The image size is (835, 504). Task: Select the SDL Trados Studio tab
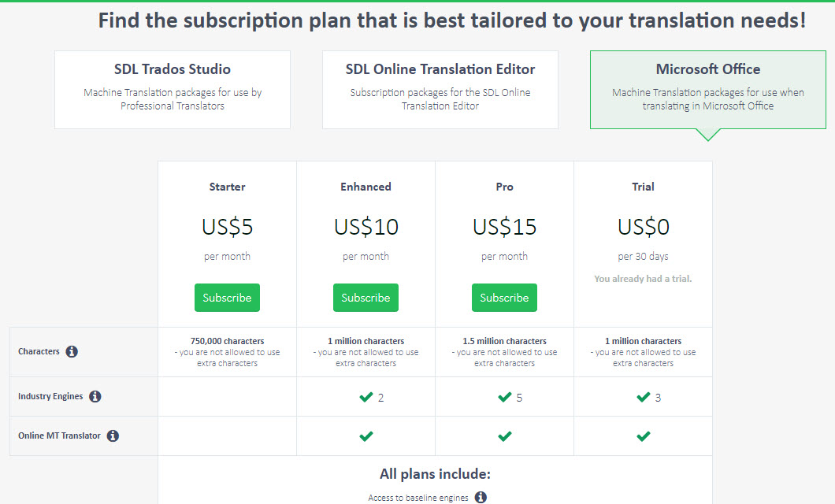pyautogui.click(x=173, y=89)
